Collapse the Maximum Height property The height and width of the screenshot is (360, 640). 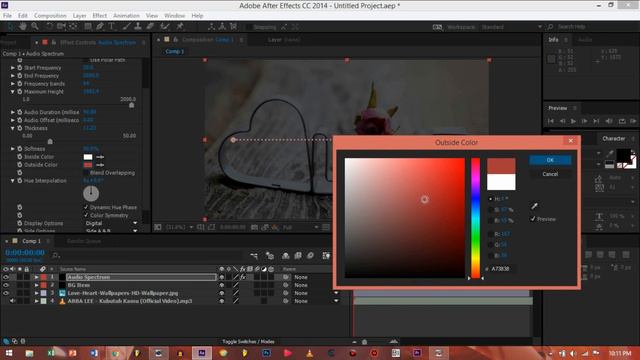click(x=13, y=92)
